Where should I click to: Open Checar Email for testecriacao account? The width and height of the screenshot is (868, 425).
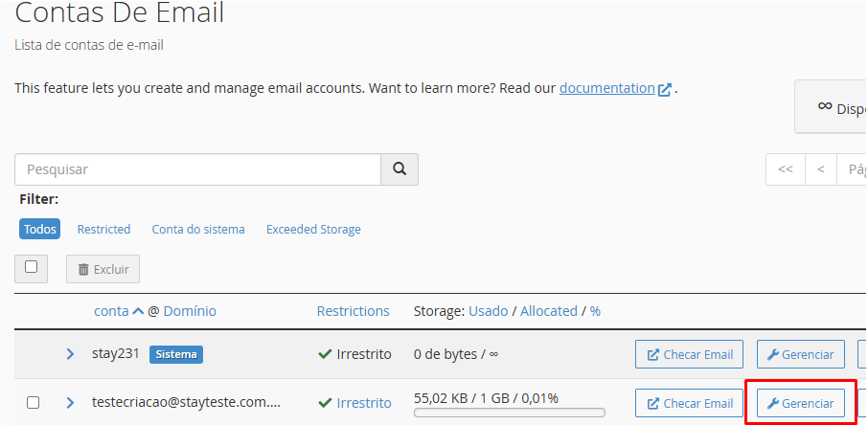(x=689, y=404)
